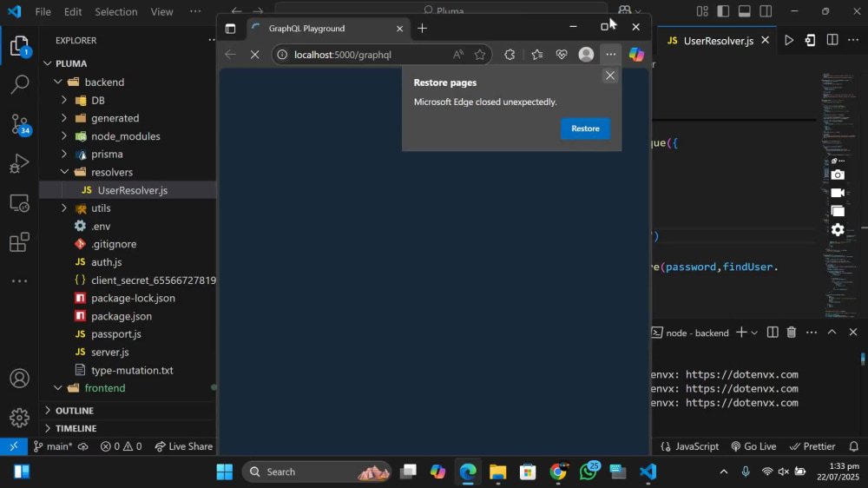Open Source Control view with 34 changes
868x488 pixels.
tap(19, 124)
